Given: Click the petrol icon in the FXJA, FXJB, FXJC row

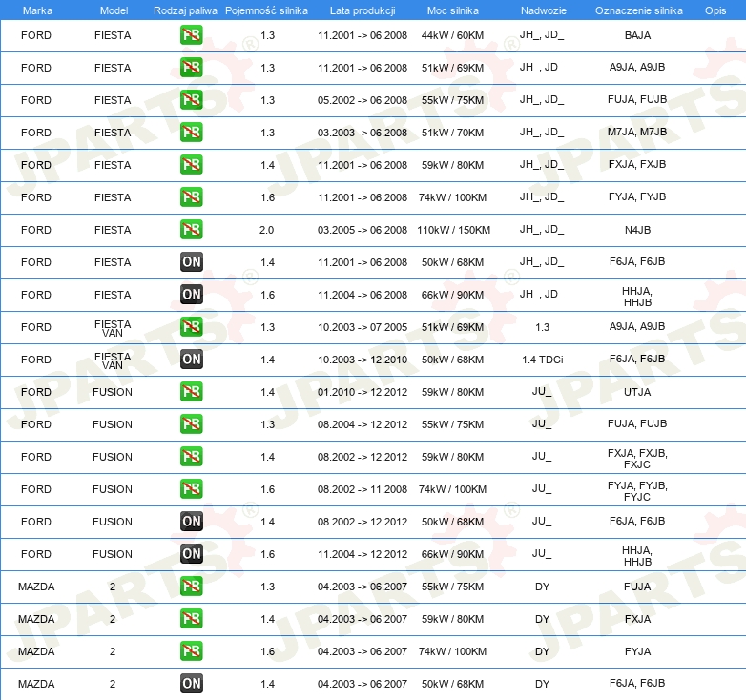Looking at the screenshot, I should point(191,457).
